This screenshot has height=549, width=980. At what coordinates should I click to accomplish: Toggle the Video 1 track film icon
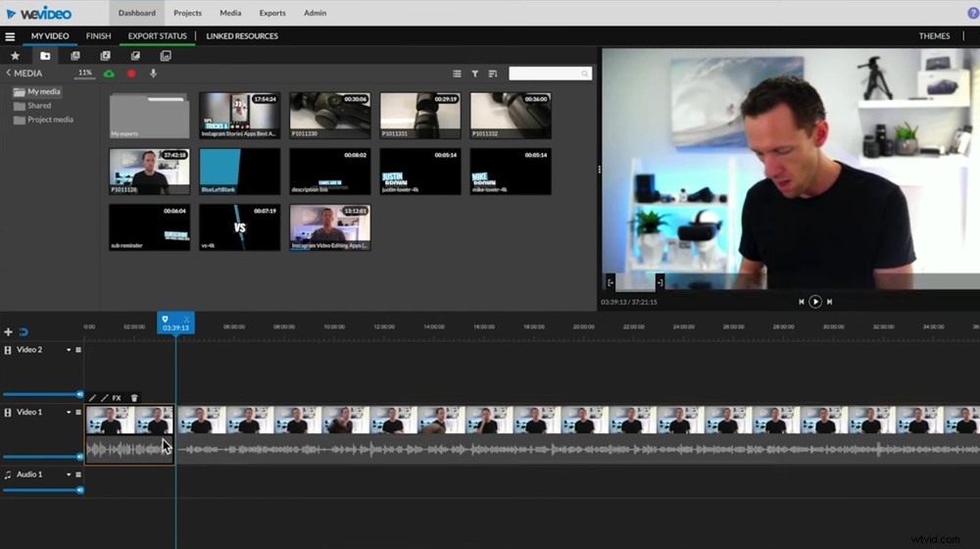8,413
